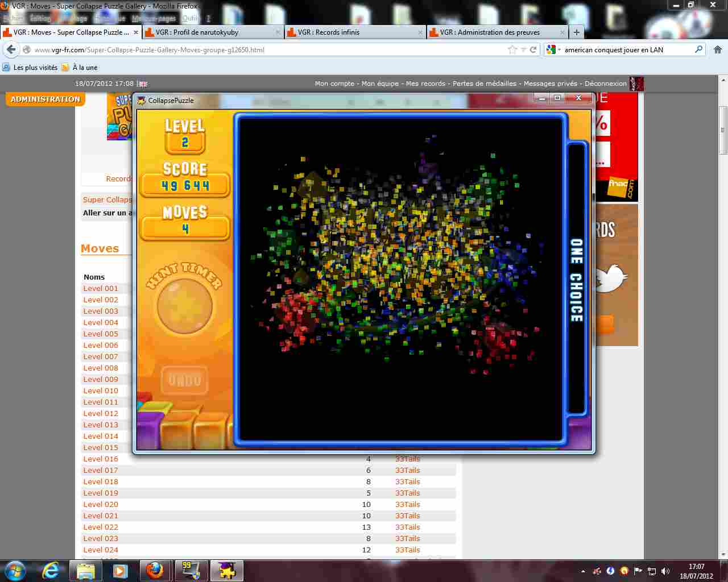This screenshot has height=582, width=728.
Task: Click the URL address bar field
Action: pos(267,49)
